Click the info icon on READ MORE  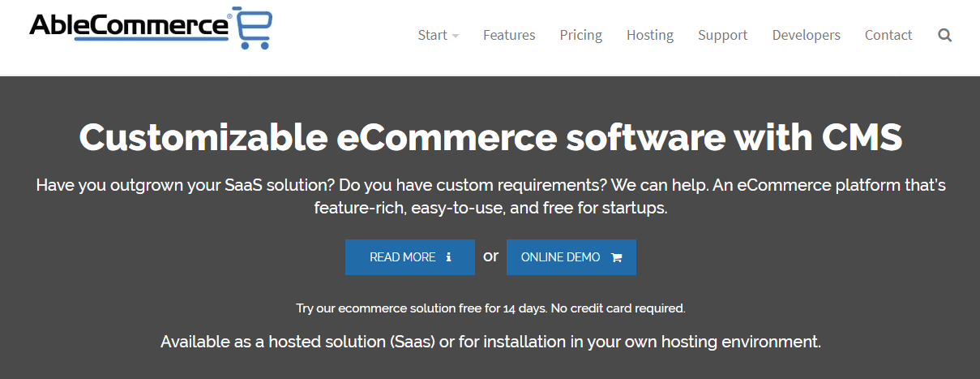click(x=449, y=257)
